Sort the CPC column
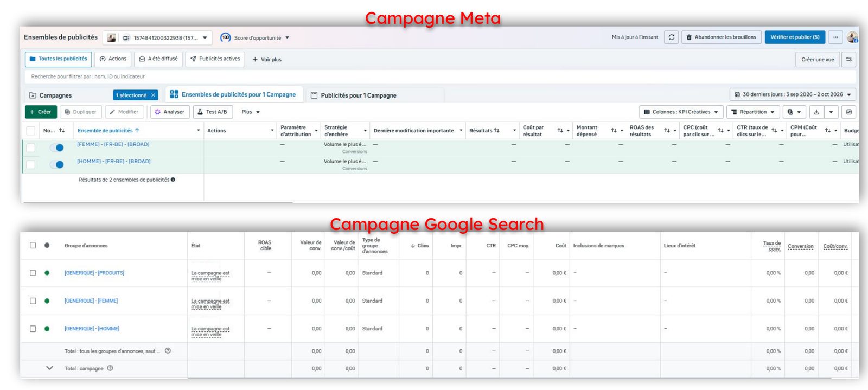Image resolution: width=868 pixels, height=390 pixels. click(x=721, y=131)
